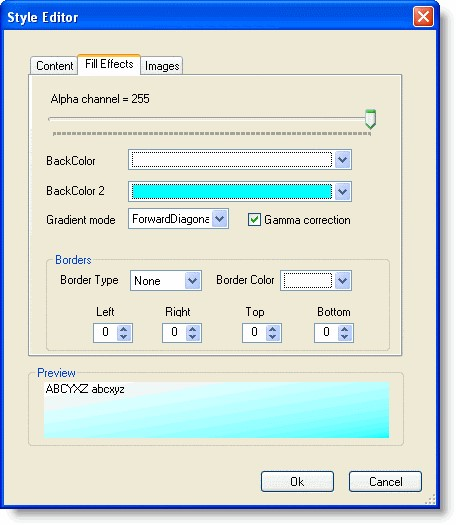456x525 pixels.
Task: Expand the BackColor 2 color dropdown
Action: click(x=342, y=192)
